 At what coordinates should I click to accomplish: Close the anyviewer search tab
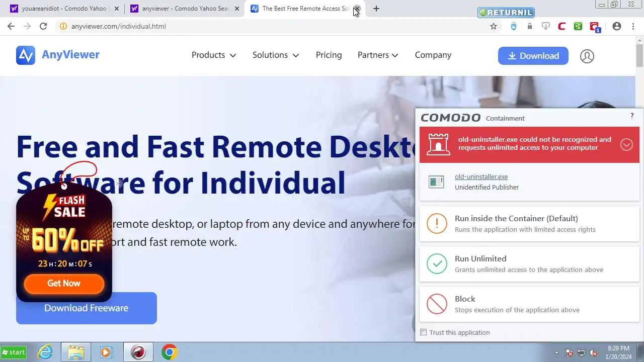(237, 9)
